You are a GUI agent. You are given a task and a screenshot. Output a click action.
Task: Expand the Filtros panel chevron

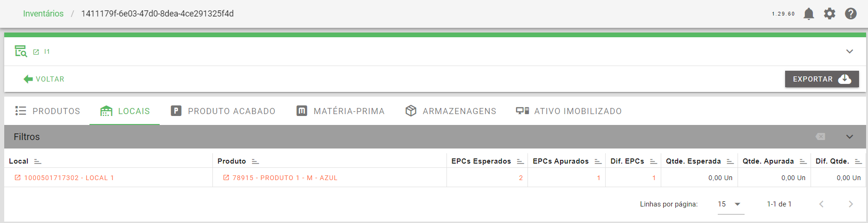click(x=850, y=137)
